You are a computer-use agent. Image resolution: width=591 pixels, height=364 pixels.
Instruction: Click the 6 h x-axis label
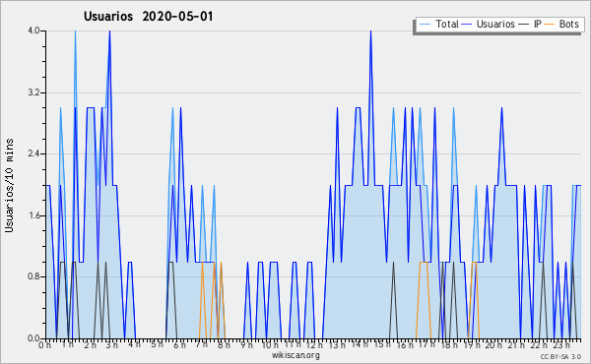coord(179,345)
